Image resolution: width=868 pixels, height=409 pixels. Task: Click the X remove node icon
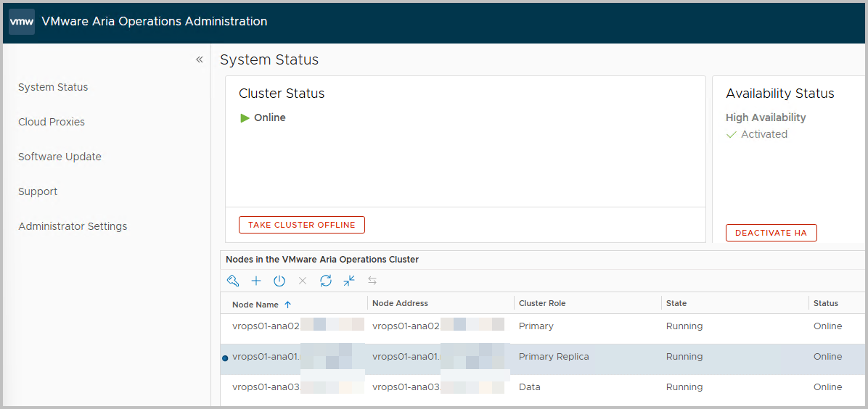(x=303, y=281)
